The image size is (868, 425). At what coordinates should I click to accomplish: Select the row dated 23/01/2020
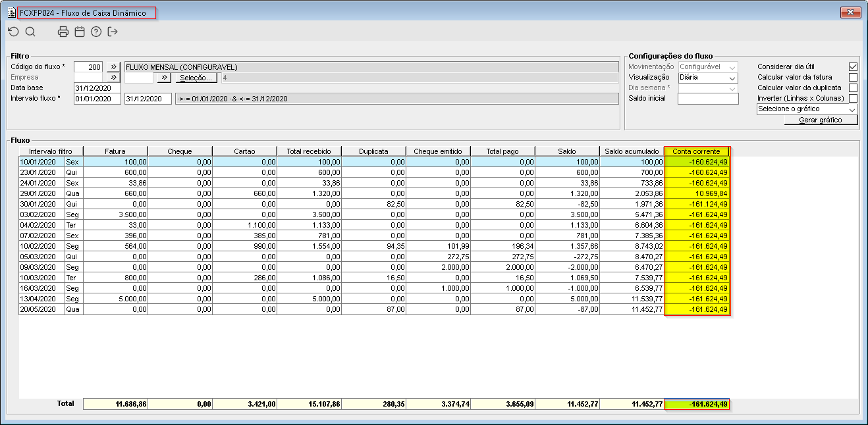pos(374,172)
